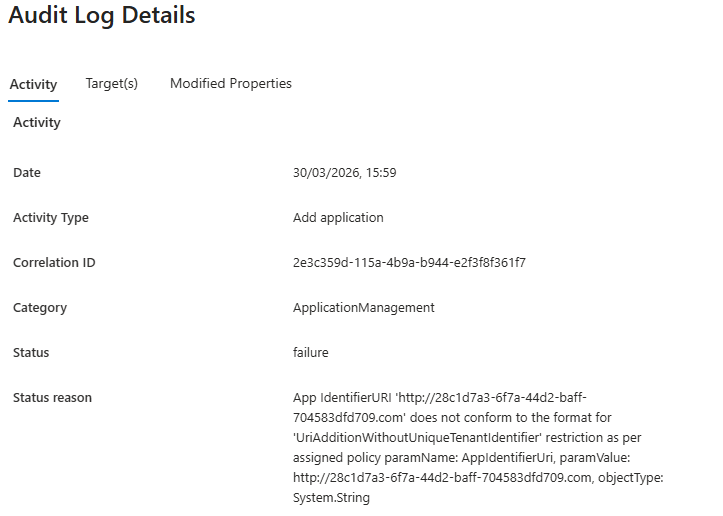Click the Correlation ID label

tap(54, 263)
